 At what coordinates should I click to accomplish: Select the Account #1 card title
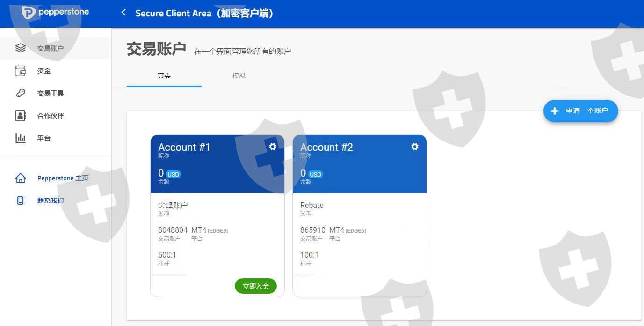[x=184, y=147]
